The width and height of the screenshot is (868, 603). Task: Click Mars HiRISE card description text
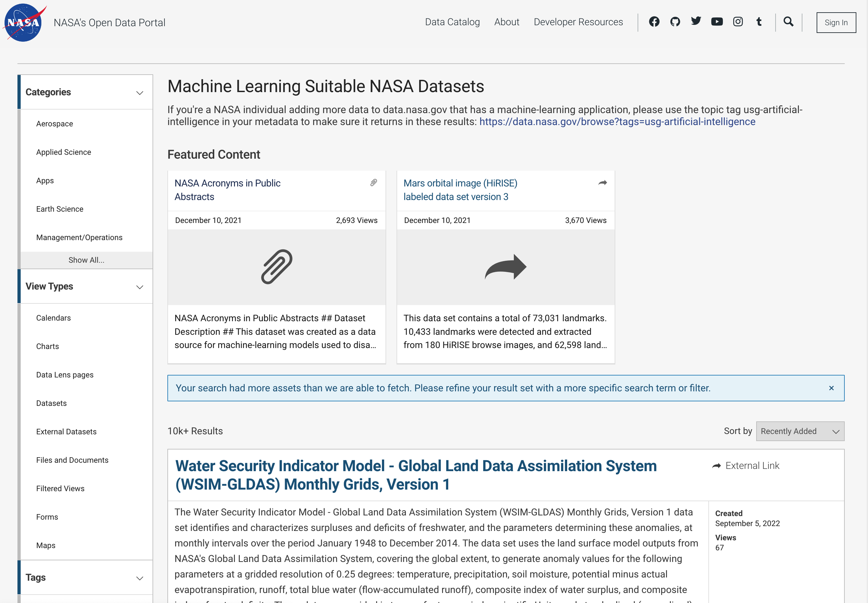(x=505, y=331)
